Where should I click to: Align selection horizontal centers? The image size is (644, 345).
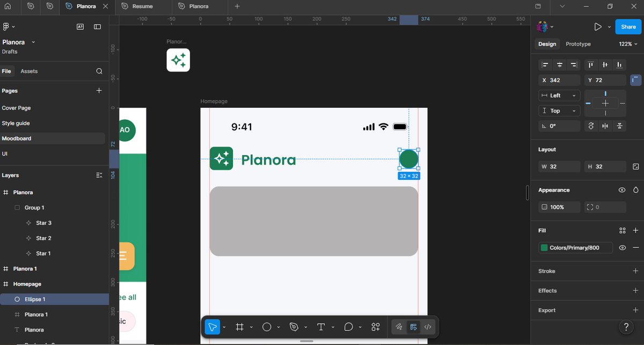click(x=560, y=65)
